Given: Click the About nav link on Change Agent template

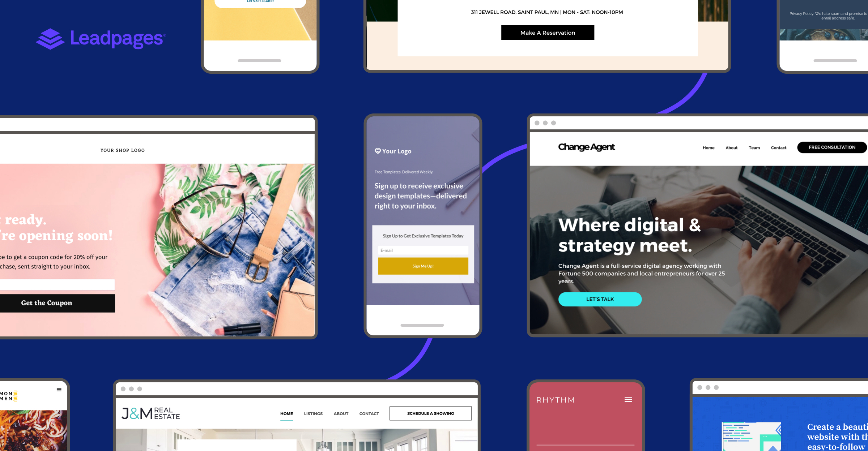Looking at the screenshot, I should tap(731, 148).
